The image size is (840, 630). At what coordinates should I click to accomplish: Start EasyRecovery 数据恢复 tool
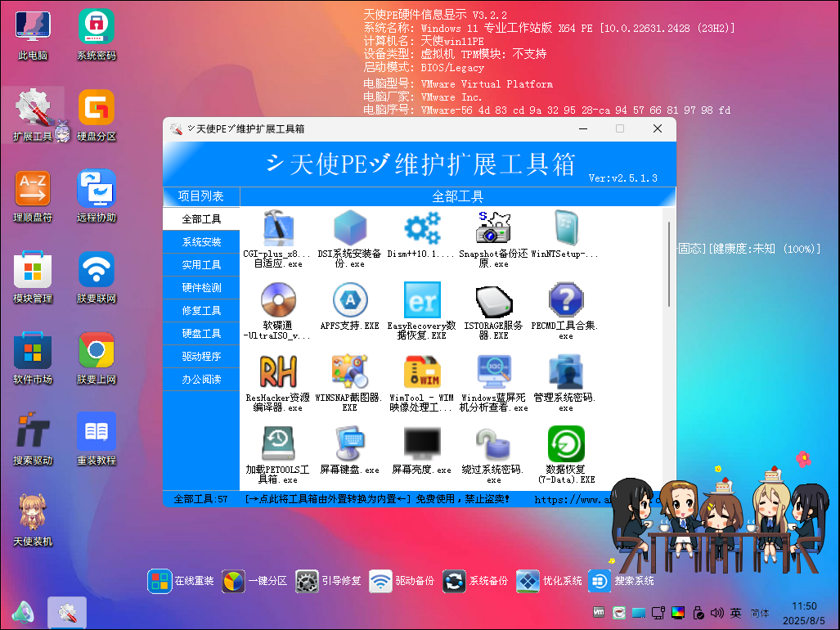click(422, 305)
